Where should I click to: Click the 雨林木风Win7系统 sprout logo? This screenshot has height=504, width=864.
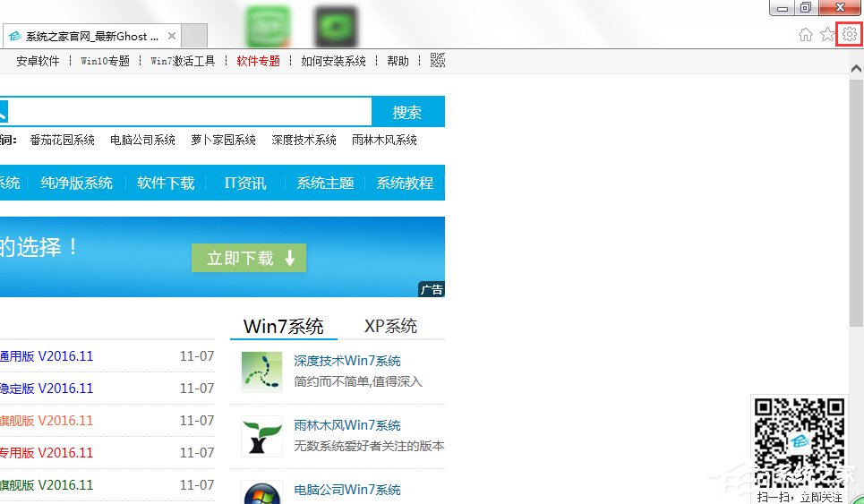[261, 436]
